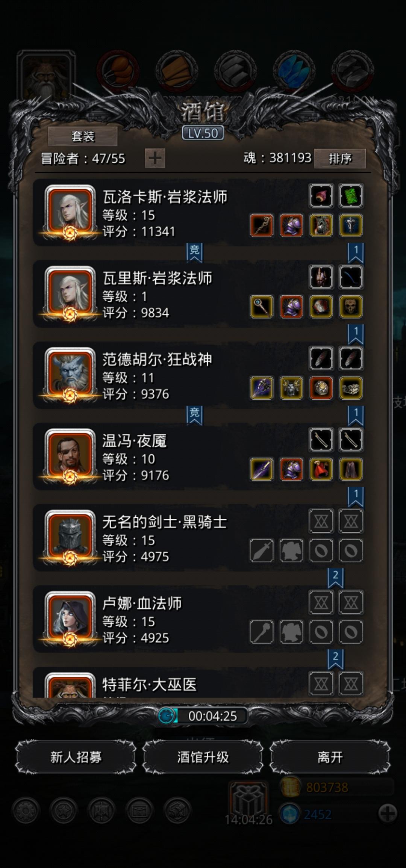Viewport: 406px width, 868px height.
Task: Select 范德胡尔·狂战神's purple mace weapon icon
Action: pyautogui.click(x=262, y=388)
